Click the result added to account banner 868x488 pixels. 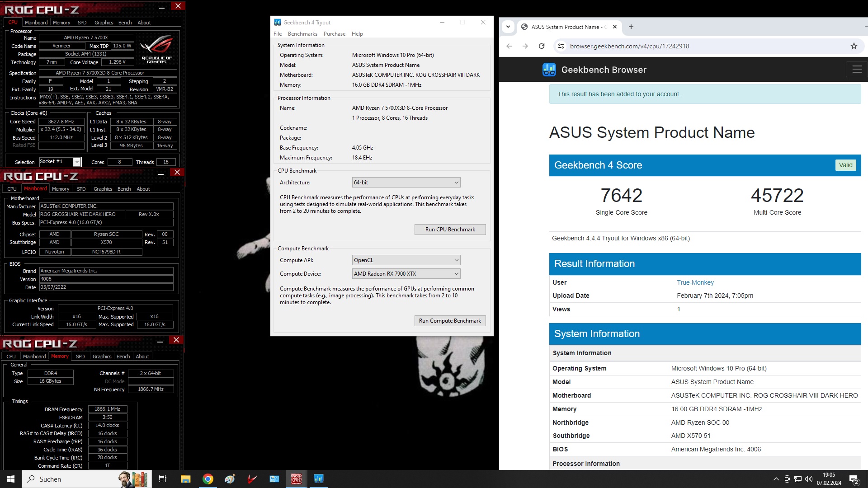pos(705,94)
